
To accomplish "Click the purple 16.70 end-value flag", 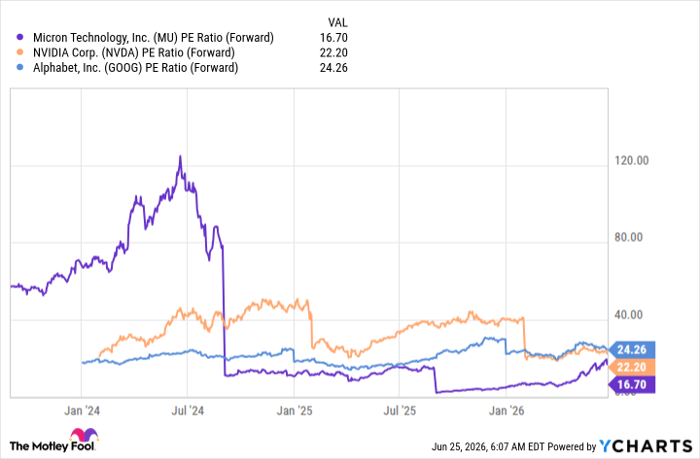I will click(x=632, y=384).
